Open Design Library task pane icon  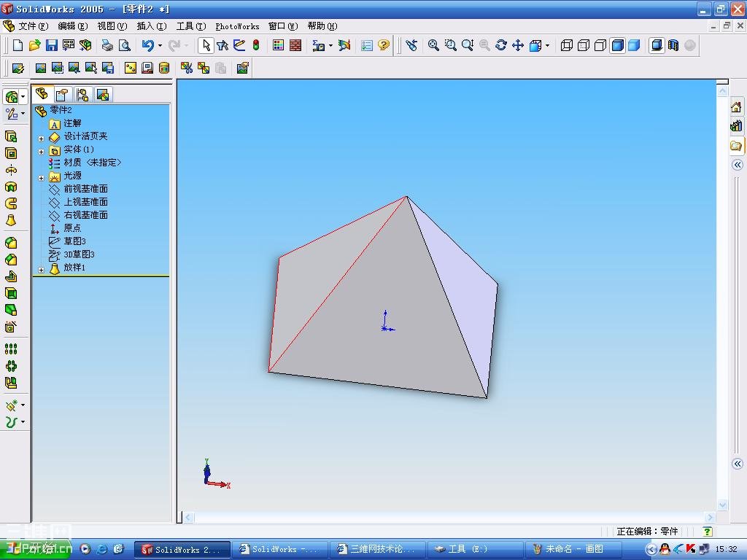[737, 125]
